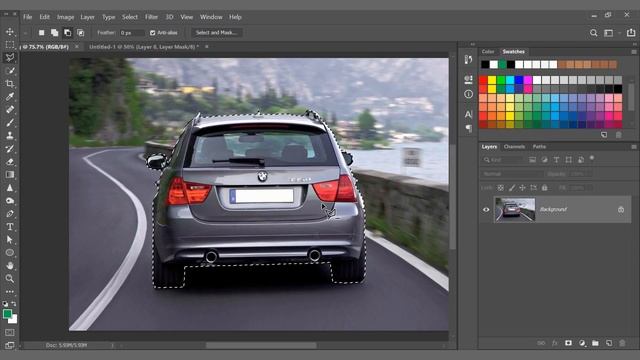Screen dimensions: 640x360
Task: Create a new layer icon
Action: (609, 343)
